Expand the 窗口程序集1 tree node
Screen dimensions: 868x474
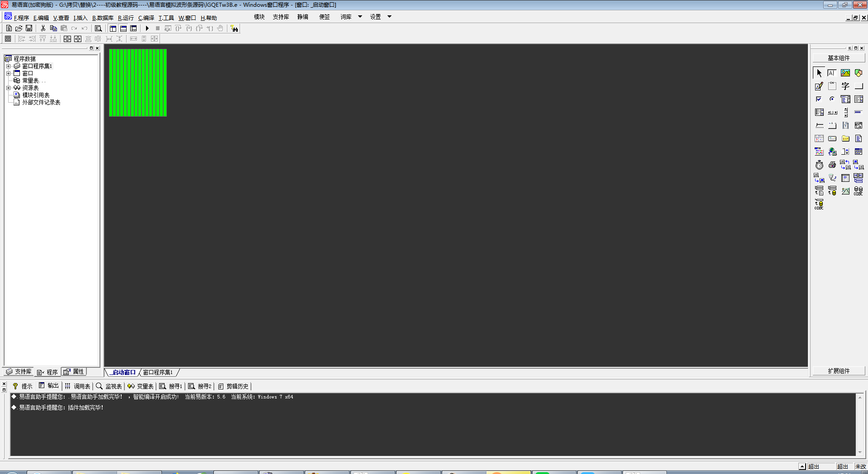click(x=8, y=66)
